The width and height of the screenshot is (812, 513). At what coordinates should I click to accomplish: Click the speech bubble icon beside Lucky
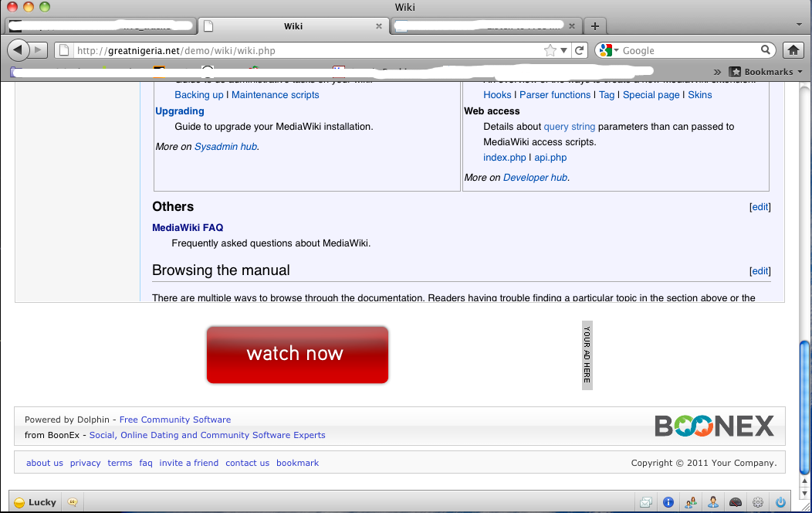(x=73, y=502)
